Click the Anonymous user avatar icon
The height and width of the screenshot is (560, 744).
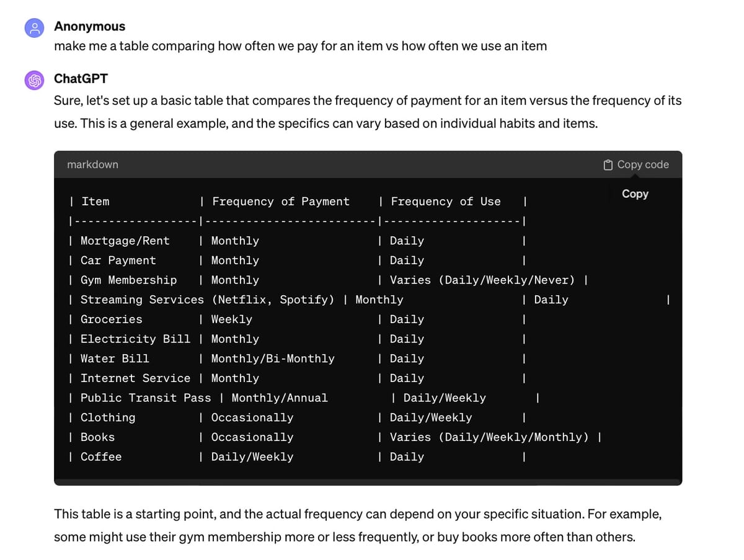pyautogui.click(x=34, y=27)
